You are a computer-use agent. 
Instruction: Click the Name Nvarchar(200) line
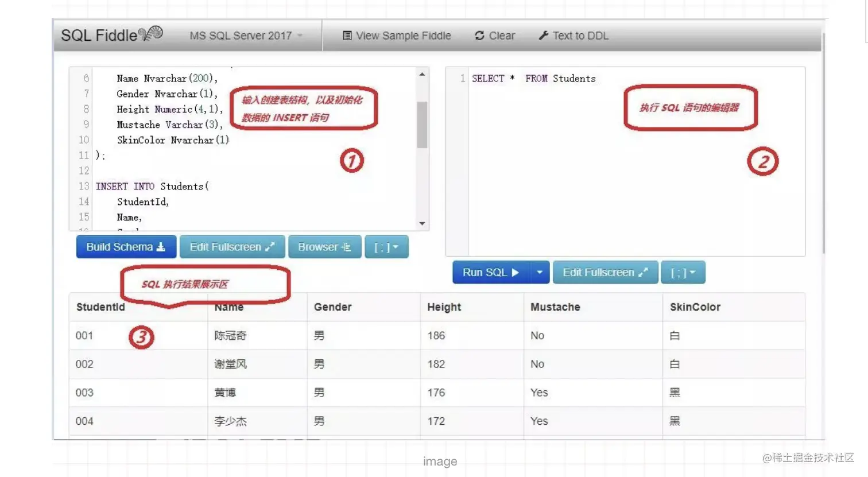pyautogui.click(x=167, y=79)
